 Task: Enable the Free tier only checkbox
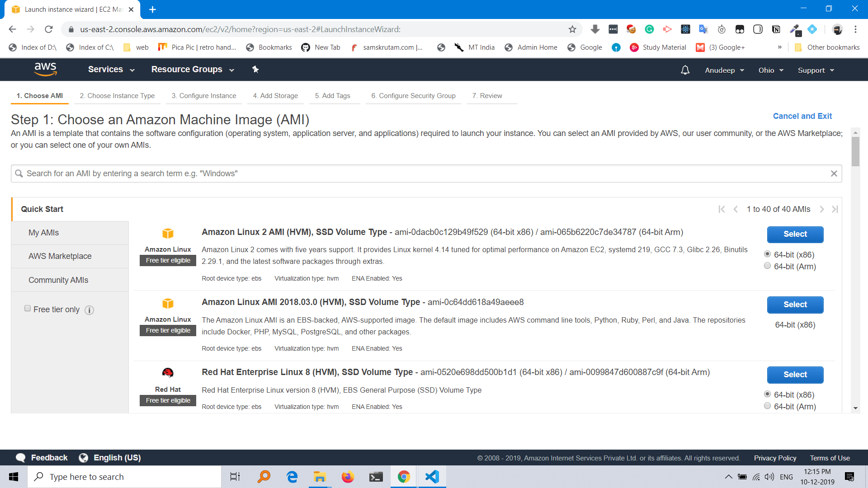[x=28, y=309]
